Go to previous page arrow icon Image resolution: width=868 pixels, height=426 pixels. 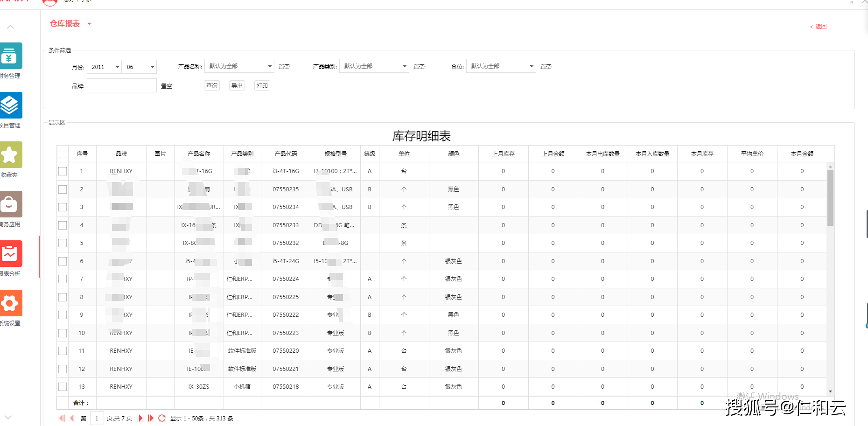coord(72,418)
